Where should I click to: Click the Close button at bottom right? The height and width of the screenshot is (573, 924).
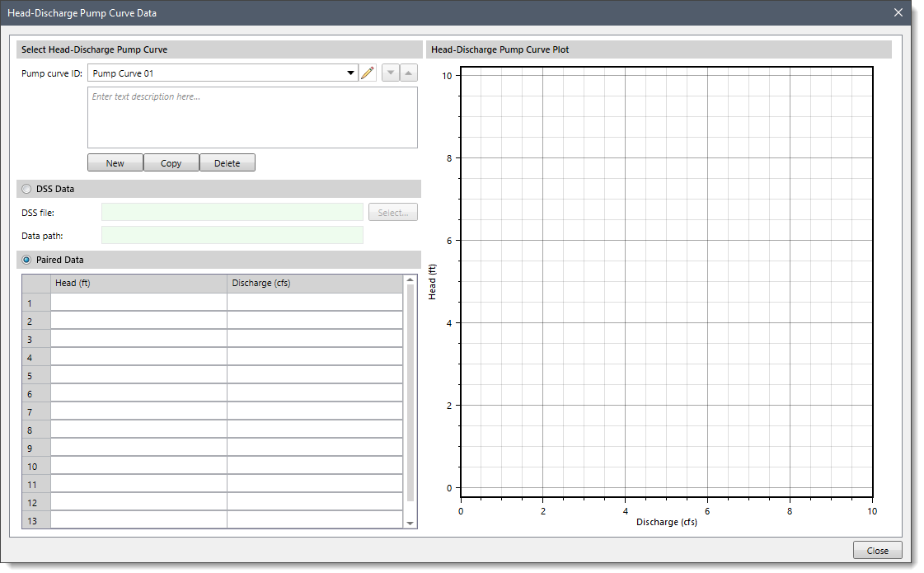point(878,551)
